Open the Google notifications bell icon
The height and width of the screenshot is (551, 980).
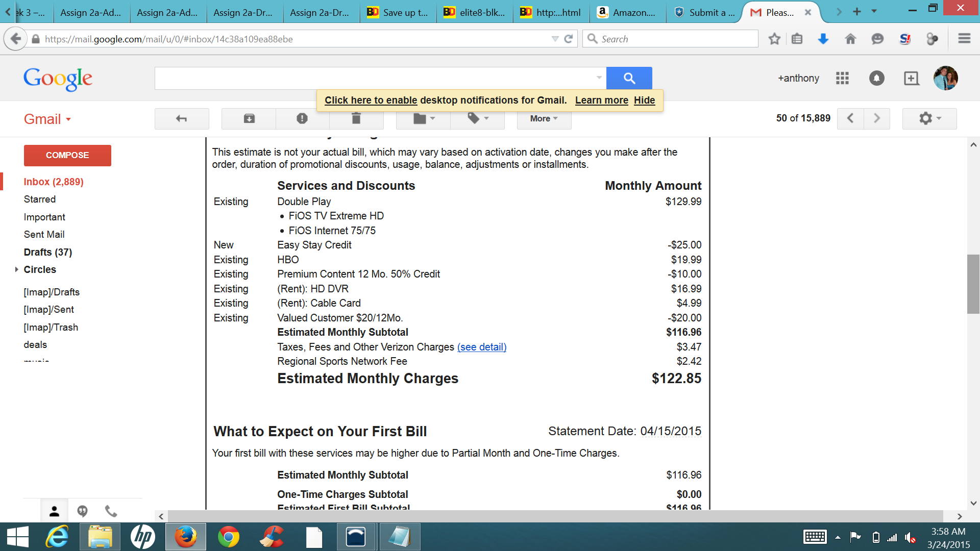tap(876, 78)
